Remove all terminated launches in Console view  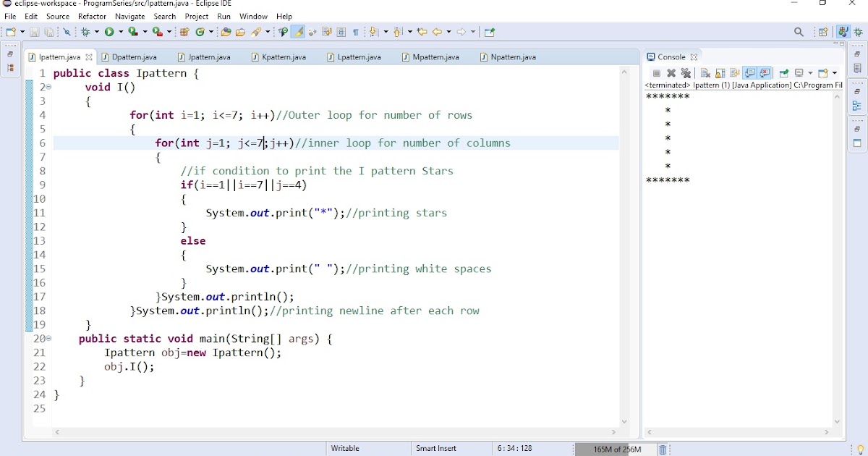point(686,73)
